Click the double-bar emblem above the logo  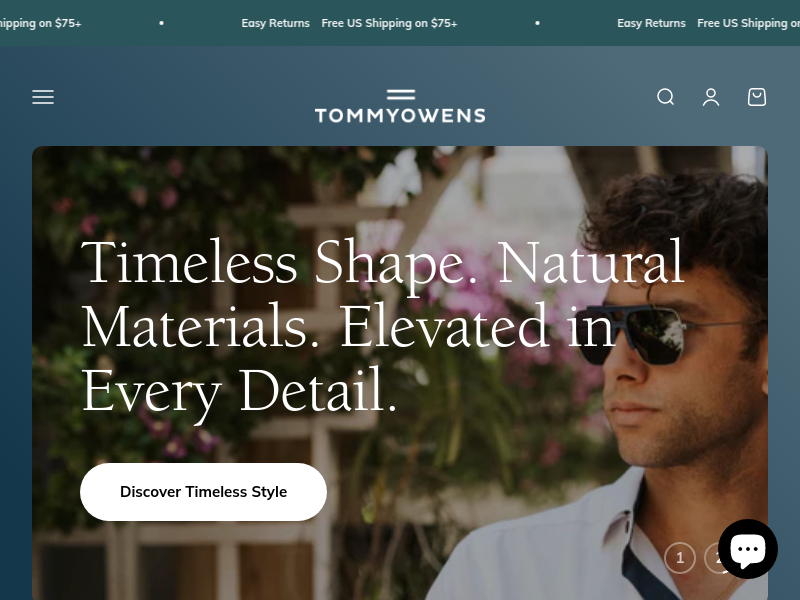[x=401, y=94]
